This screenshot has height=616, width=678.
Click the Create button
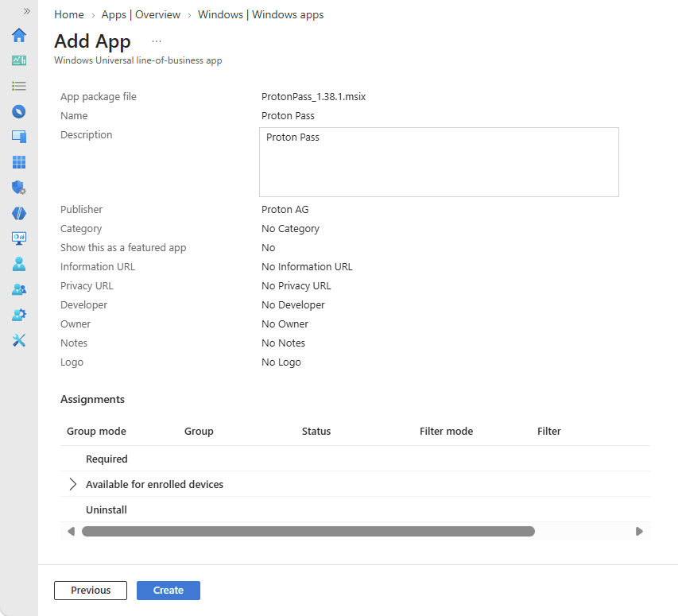click(x=169, y=591)
